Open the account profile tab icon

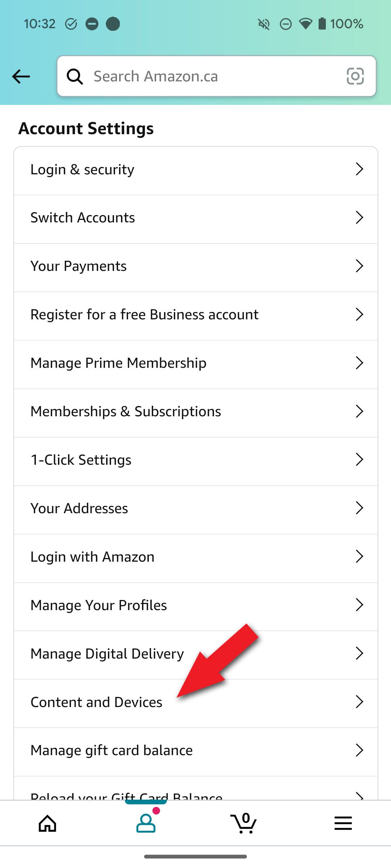coord(146,823)
